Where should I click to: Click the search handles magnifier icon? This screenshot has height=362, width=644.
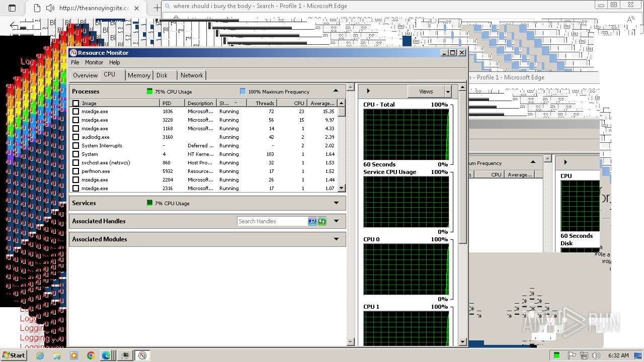pos(312,221)
